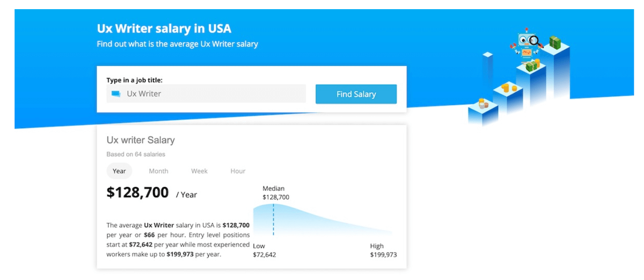This screenshot has width=644, height=280.
Task: Click the green cash stack on tallest pillar
Action: coord(554,42)
